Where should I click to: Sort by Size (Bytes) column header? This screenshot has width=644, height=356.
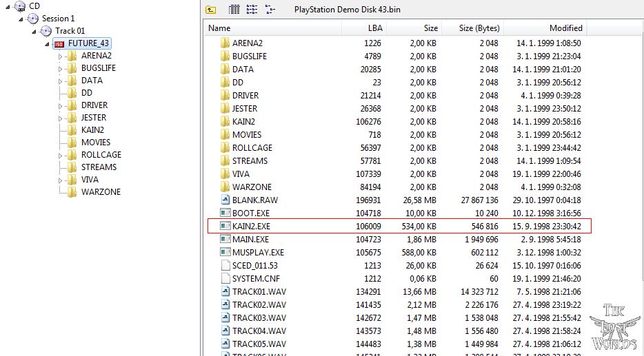472,28
